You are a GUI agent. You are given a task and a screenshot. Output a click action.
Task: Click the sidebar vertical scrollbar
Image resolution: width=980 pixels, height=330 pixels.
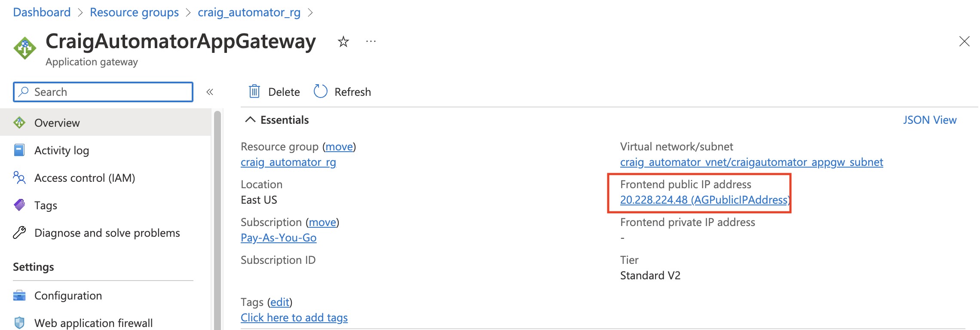click(217, 215)
